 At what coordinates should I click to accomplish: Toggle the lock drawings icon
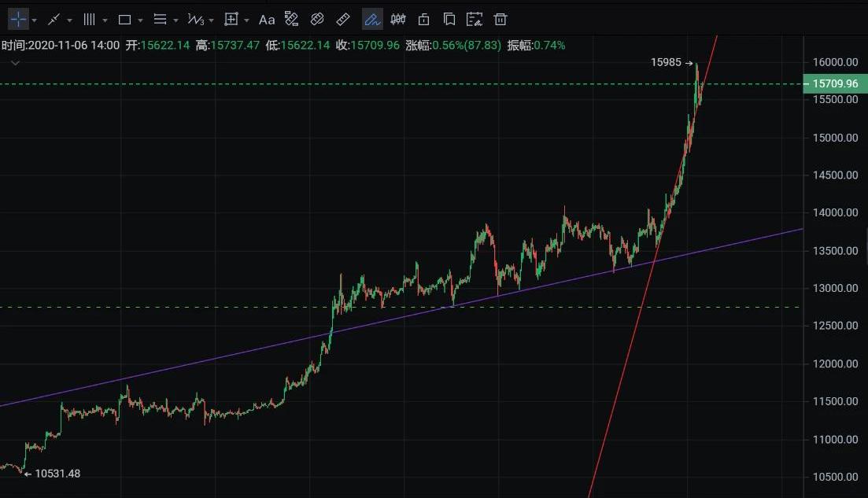424,20
